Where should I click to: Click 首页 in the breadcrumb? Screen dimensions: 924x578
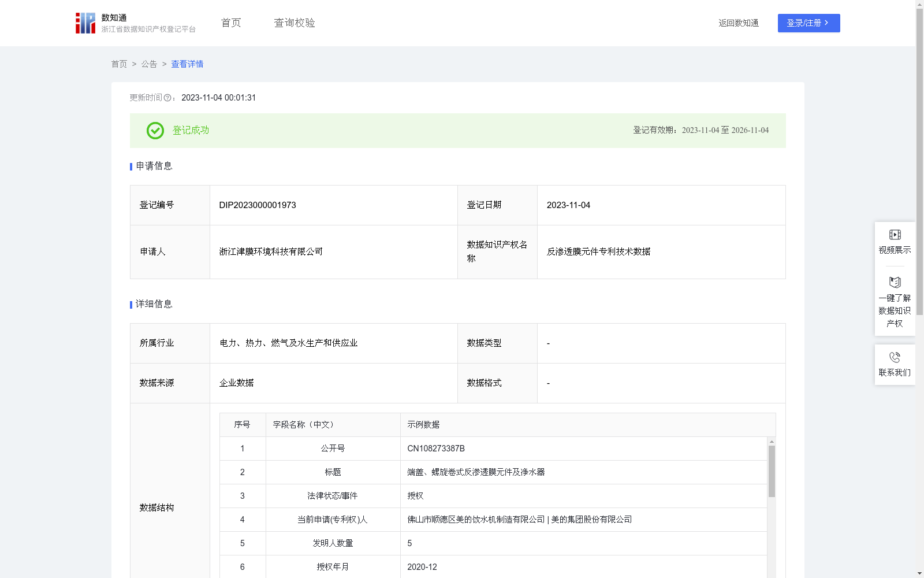pos(119,64)
